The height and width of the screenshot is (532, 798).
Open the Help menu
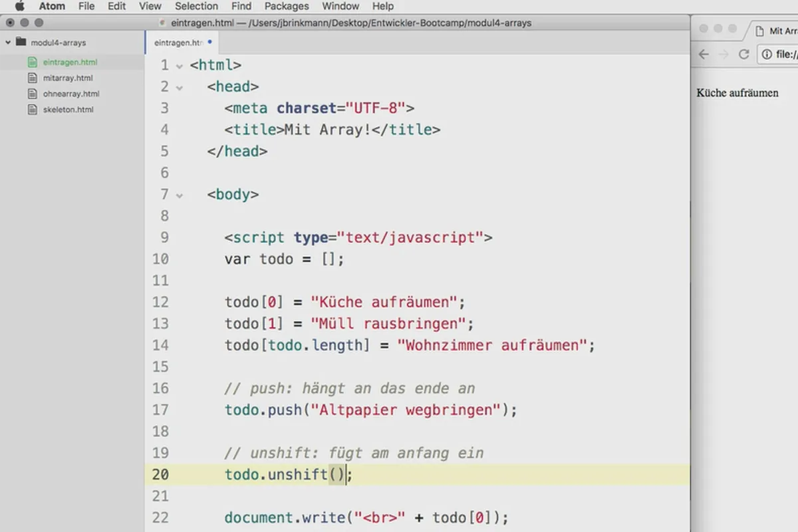[383, 6]
